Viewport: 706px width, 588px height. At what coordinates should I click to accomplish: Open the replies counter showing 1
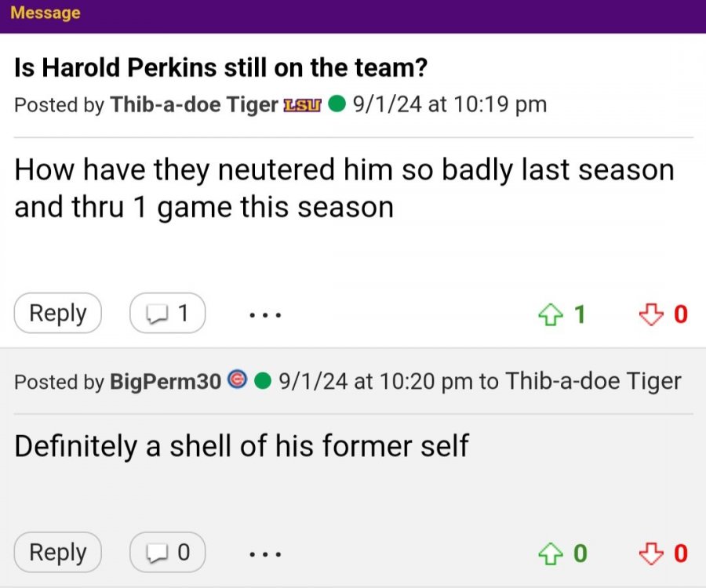[x=168, y=314]
